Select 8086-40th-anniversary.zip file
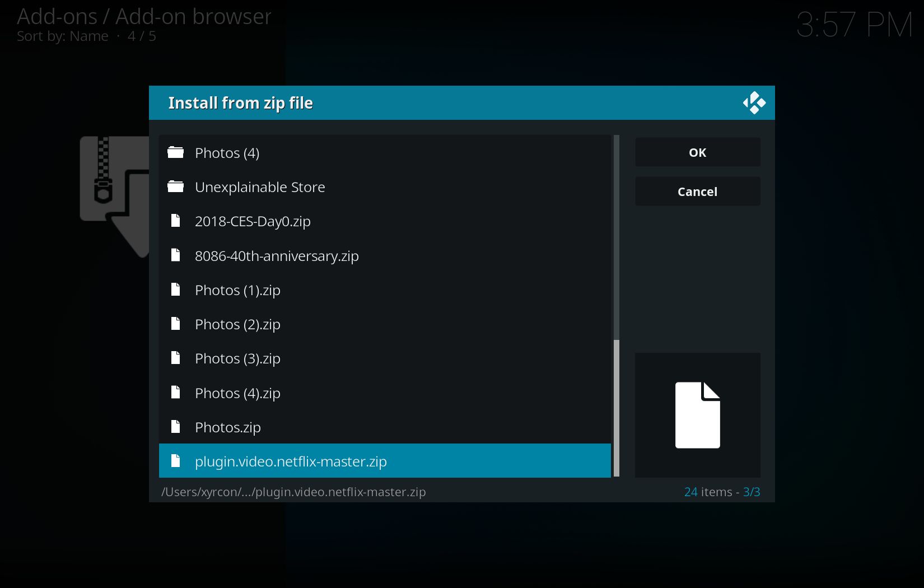Screen dimensions: 924x588 point(385,255)
